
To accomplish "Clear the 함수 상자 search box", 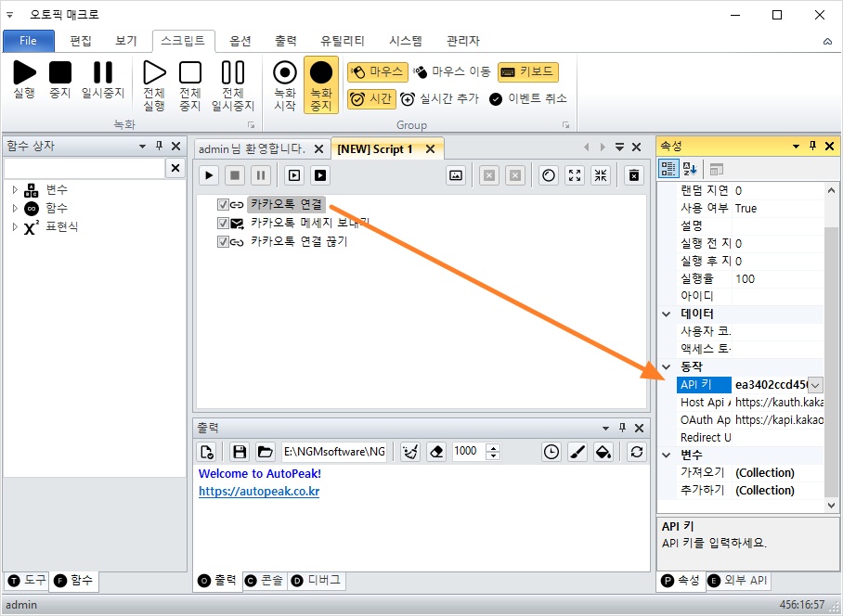I will pos(175,168).
